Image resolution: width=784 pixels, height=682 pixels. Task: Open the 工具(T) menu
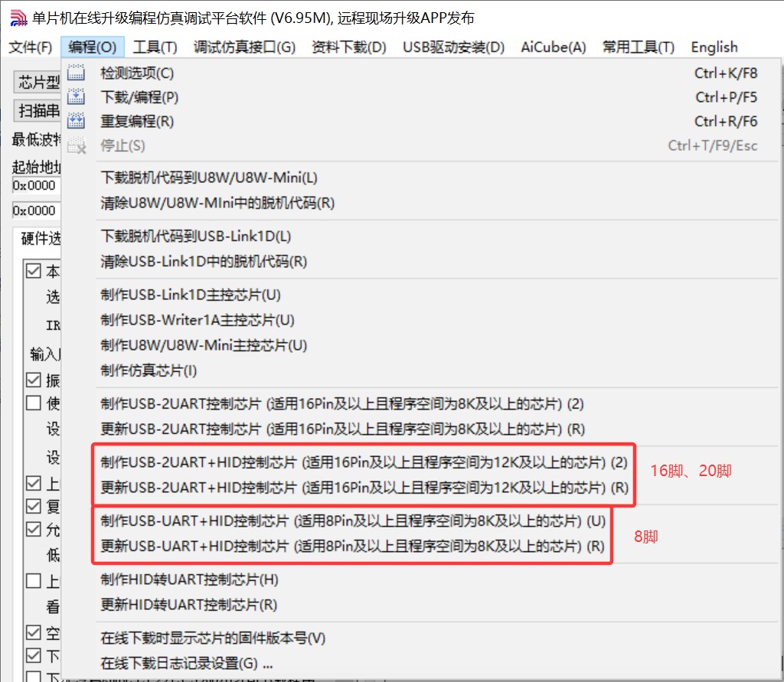[x=155, y=47]
